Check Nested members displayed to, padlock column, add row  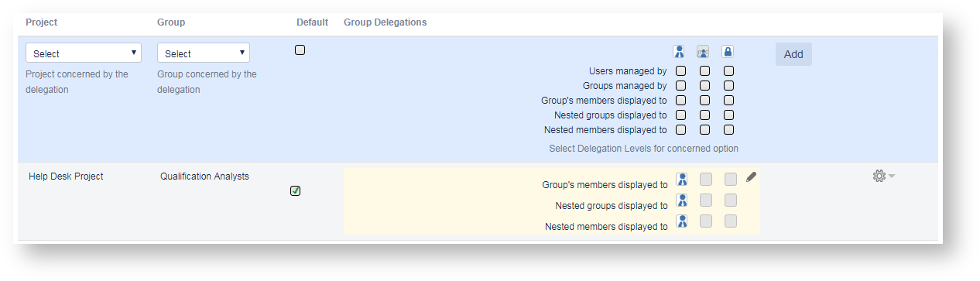tap(729, 130)
